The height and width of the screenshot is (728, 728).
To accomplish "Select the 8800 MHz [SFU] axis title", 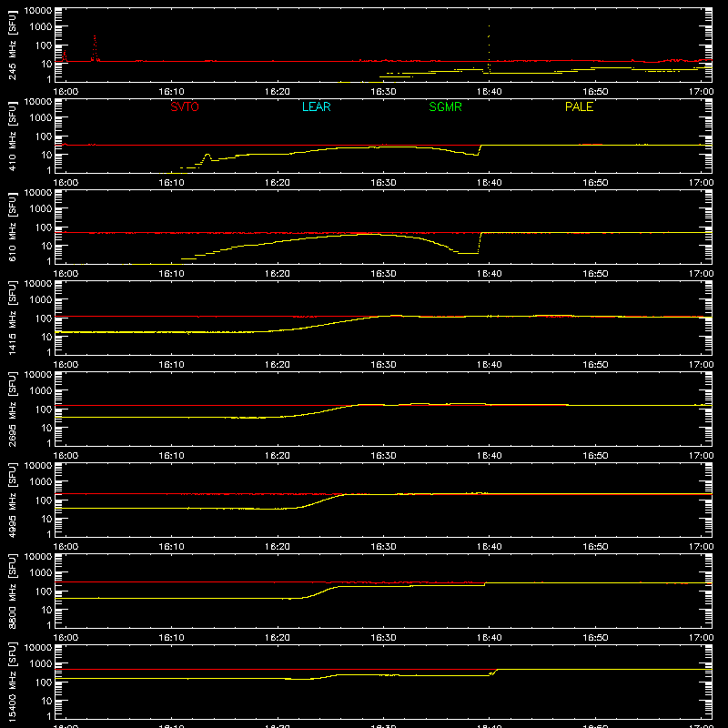I will click(13, 591).
